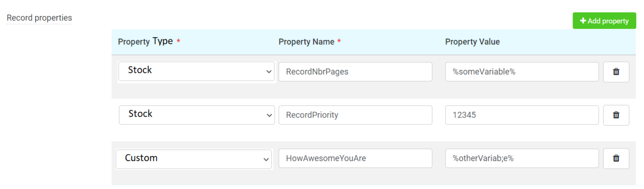
Task: Focus the 12345 property value field
Action: 521,115
